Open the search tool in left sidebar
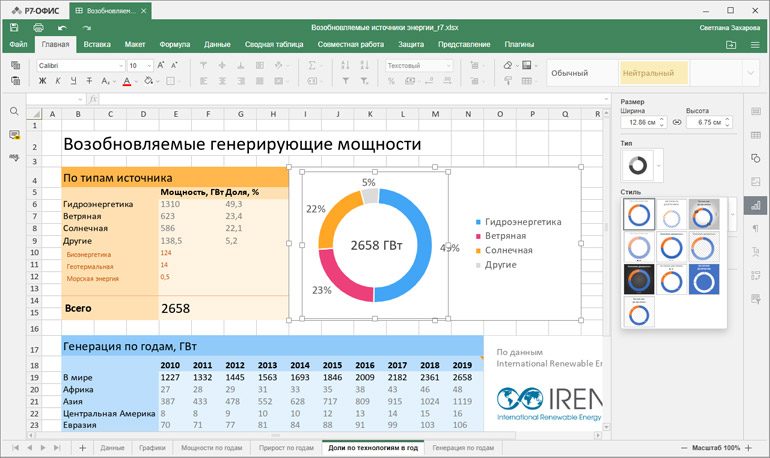 (14, 112)
